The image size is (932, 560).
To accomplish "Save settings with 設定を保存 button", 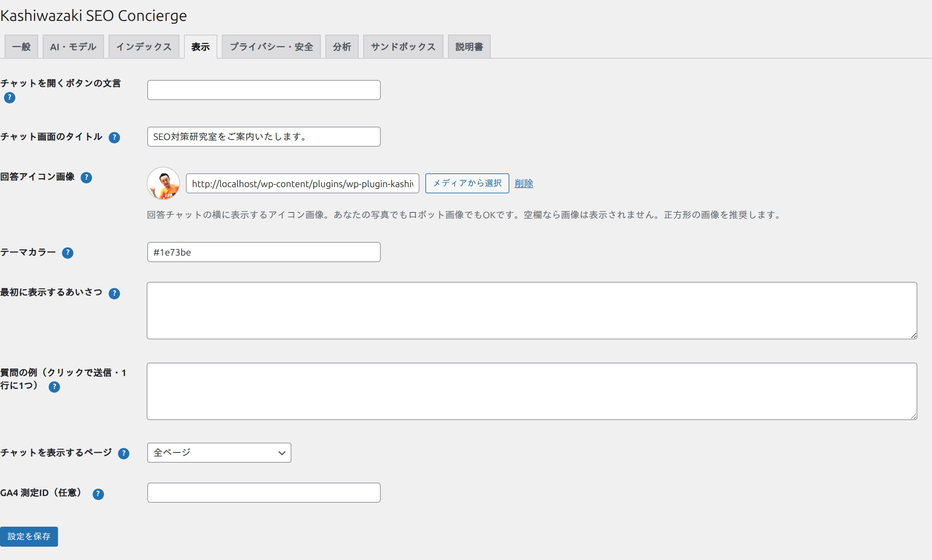I will (x=29, y=536).
